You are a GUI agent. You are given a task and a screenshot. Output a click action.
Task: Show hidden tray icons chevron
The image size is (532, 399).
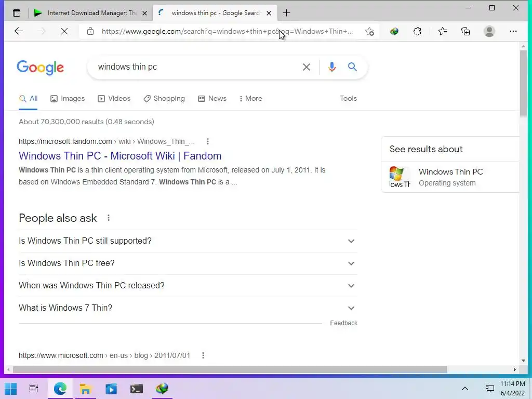[465, 389]
